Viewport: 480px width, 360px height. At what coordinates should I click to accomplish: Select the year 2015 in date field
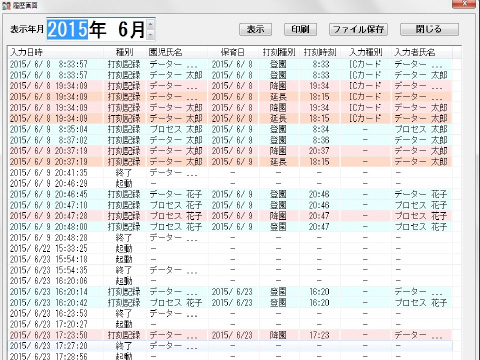pyautogui.click(x=68, y=29)
